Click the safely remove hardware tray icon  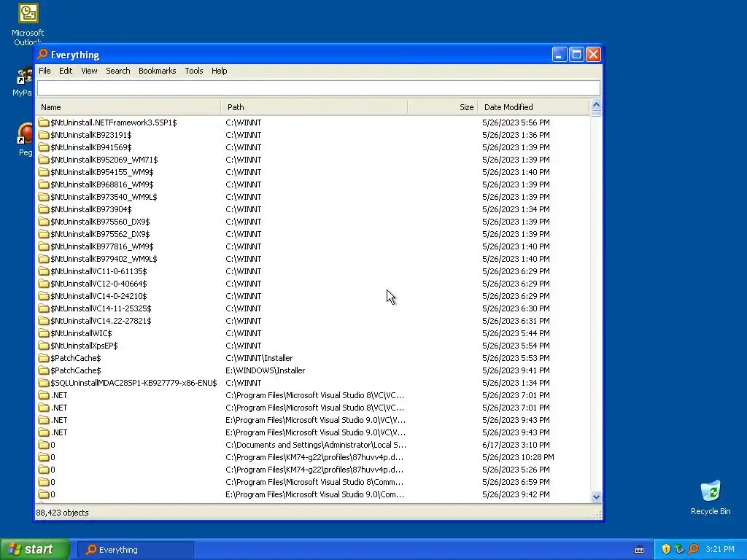click(680, 549)
